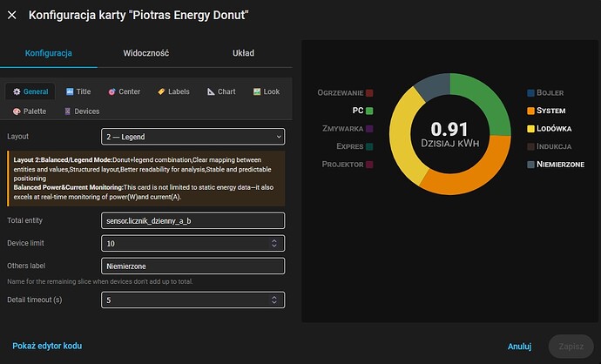The image size is (601, 364).
Task: Click the Layout 2 description info box
Action: coord(146,179)
